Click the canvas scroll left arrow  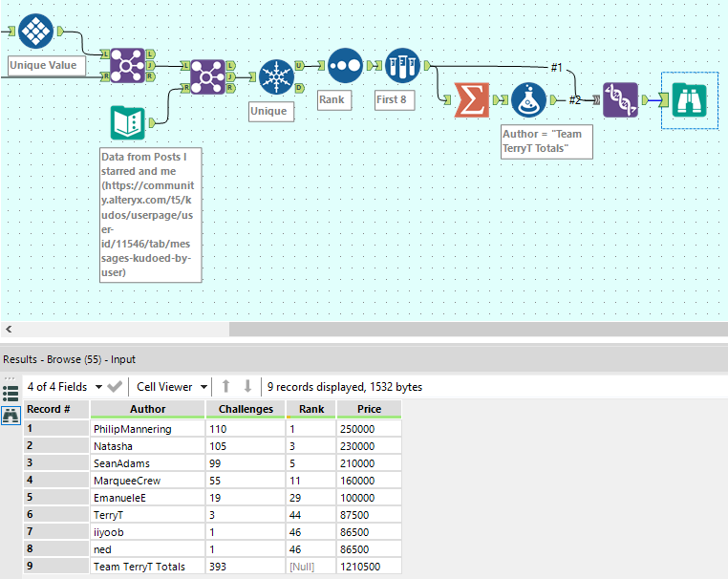[9, 329]
